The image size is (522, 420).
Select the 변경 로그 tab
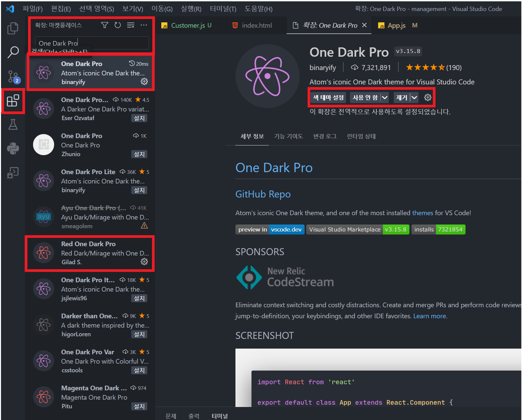tap(325, 136)
